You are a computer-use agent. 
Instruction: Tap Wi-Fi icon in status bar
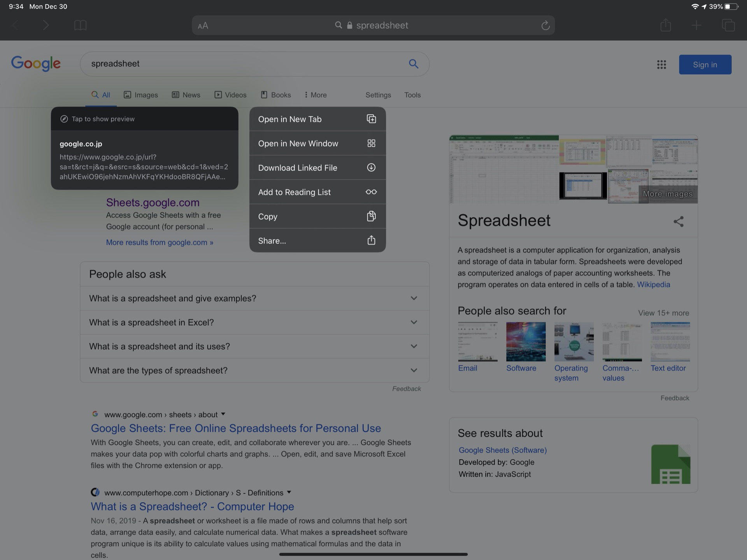coord(695,7)
